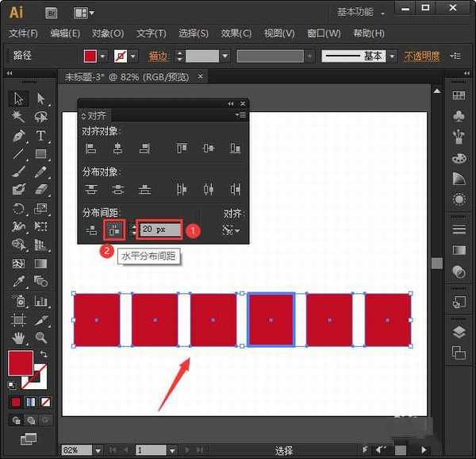The width and height of the screenshot is (476, 459).
Task: Click the 不透明度 opacity link
Action: click(422, 56)
